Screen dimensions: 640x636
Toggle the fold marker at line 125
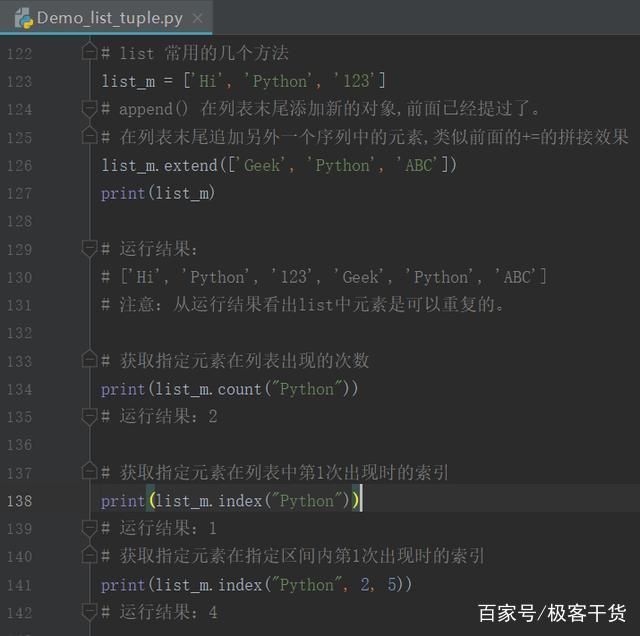pos(89,136)
